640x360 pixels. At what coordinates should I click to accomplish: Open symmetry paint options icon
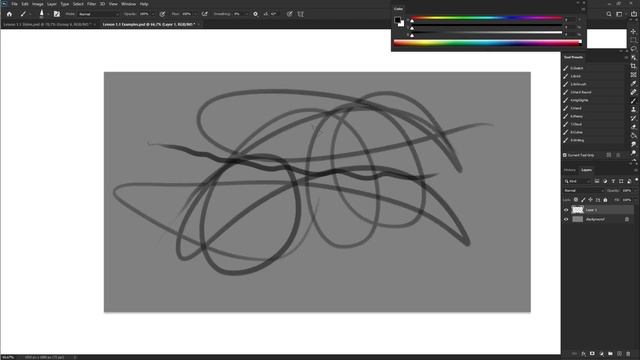pos(301,14)
